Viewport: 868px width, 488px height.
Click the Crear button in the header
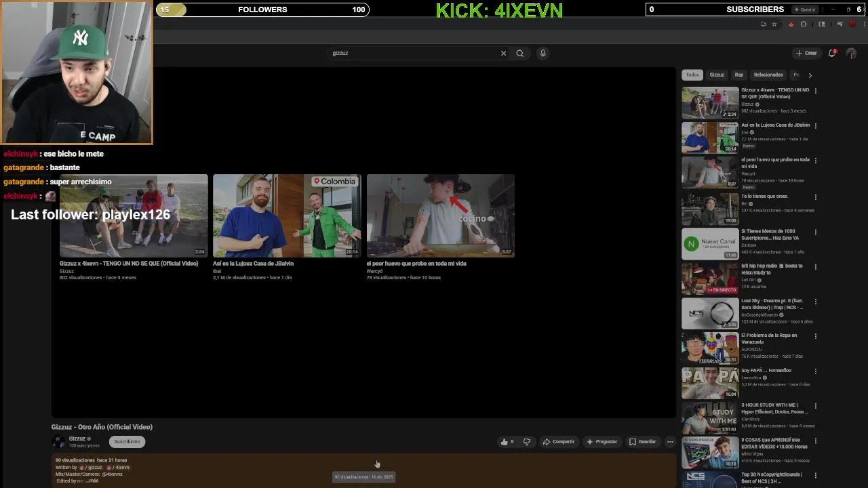click(x=806, y=53)
